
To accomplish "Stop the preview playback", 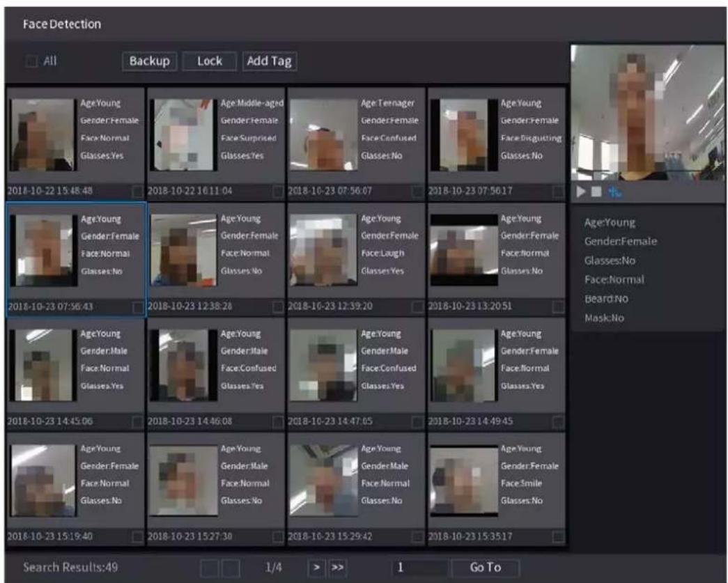I will [x=596, y=192].
